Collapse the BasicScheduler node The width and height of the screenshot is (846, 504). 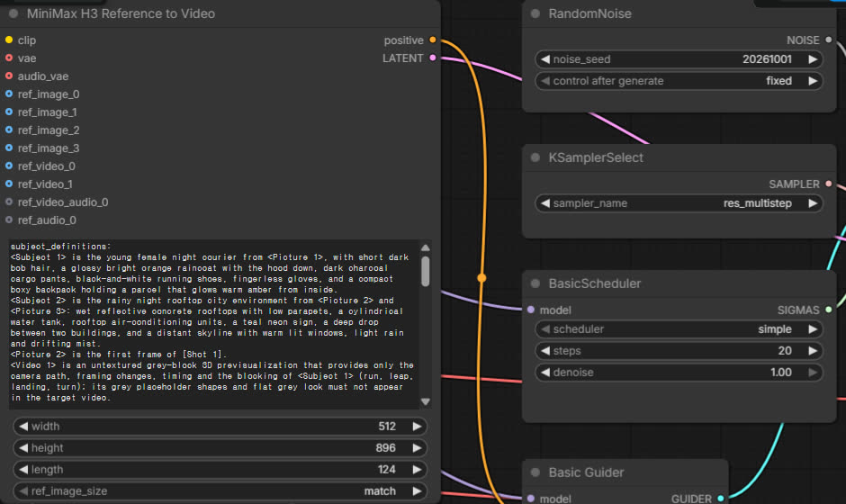pyautogui.click(x=535, y=283)
